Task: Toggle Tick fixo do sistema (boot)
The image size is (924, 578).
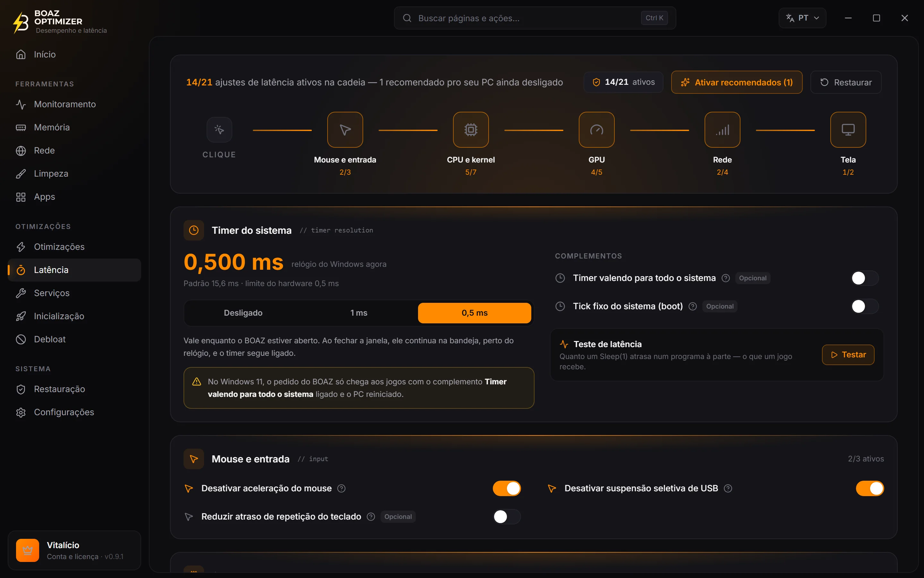Action: [865, 307]
